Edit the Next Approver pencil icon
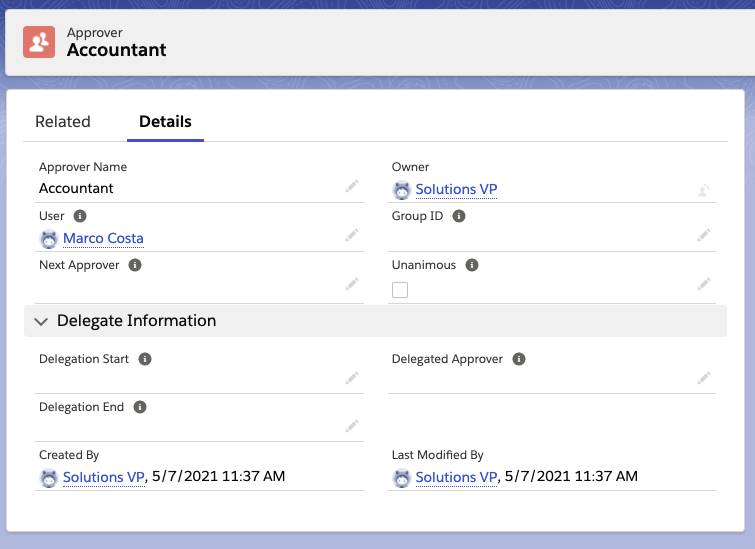Viewport: 755px width, 549px height. [352, 284]
